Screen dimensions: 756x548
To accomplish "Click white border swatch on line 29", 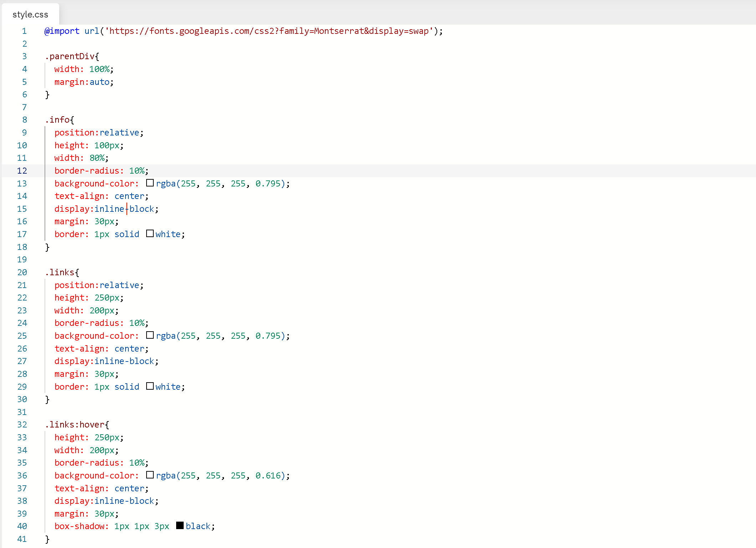I will pyautogui.click(x=150, y=386).
